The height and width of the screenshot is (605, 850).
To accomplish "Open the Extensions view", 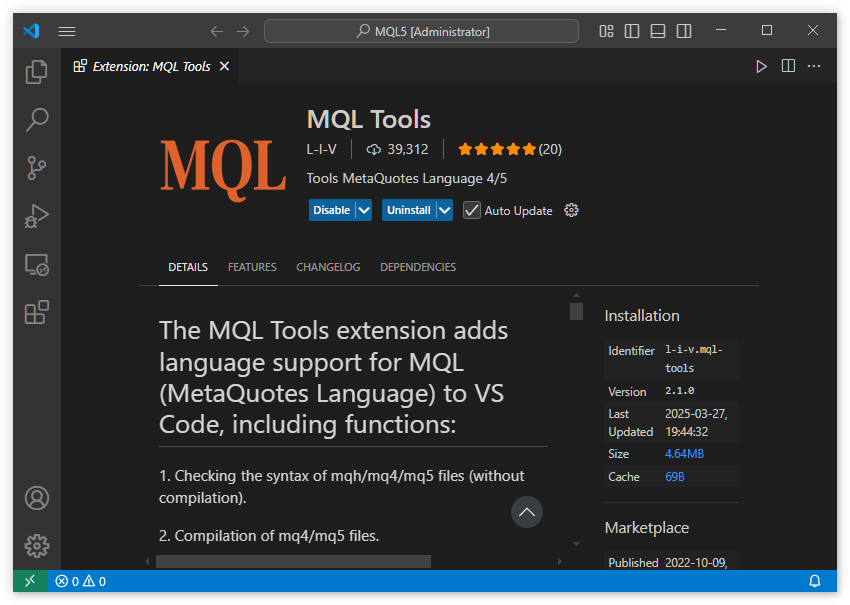I will (37, 312).
